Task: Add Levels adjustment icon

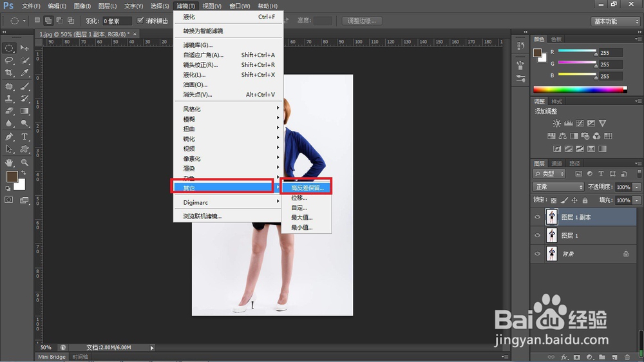Action: click(x=569, y=123)
